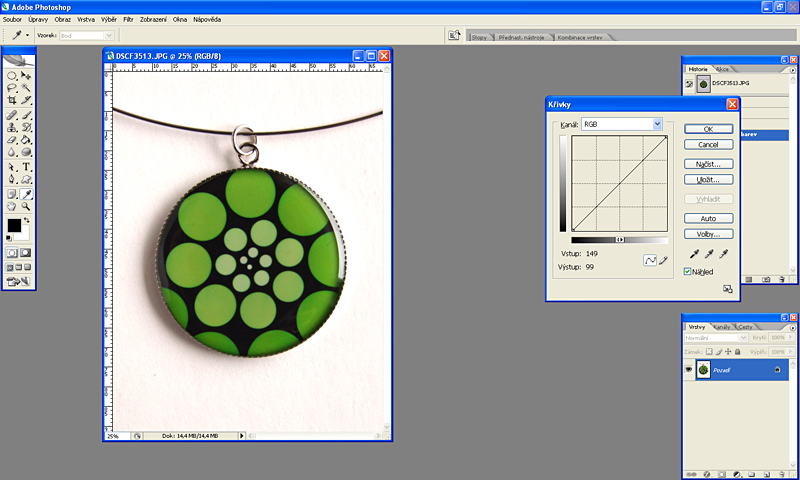Open the Filtr menu
800x480 pixels.
129,19
